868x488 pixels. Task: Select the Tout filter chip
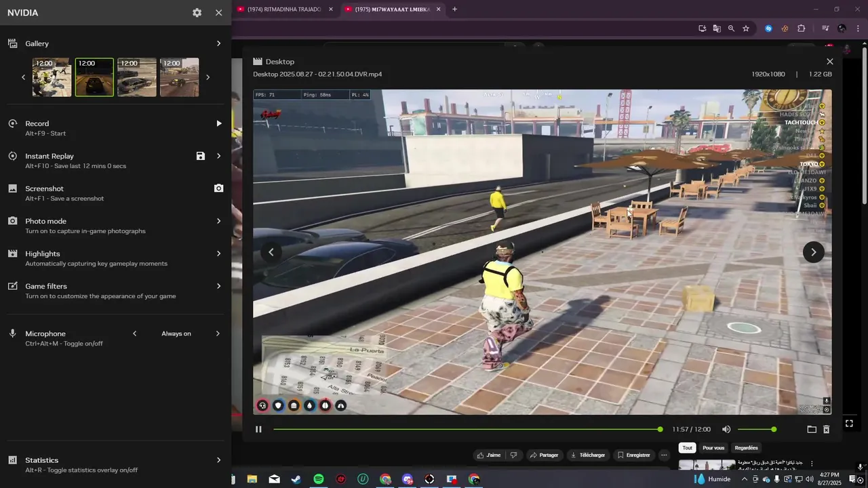(688, 448)
